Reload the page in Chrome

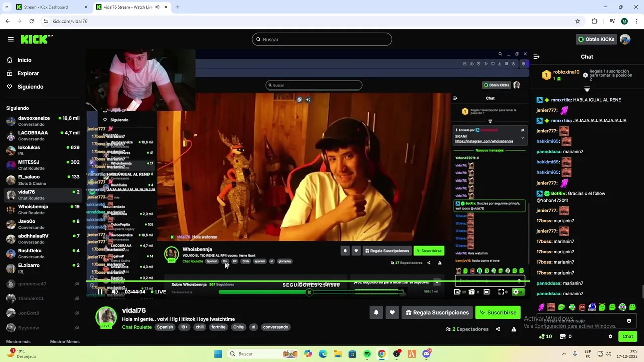[x=31, y=21]
